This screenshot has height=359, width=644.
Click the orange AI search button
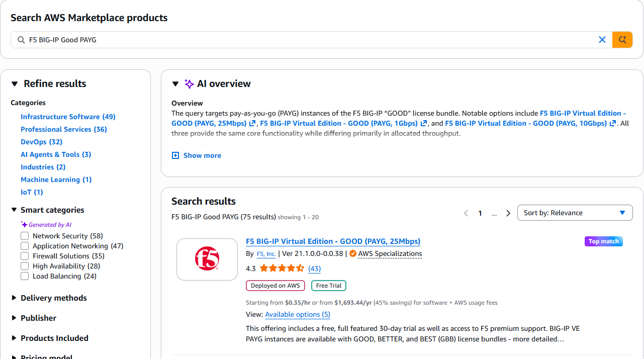pos(622,40)
